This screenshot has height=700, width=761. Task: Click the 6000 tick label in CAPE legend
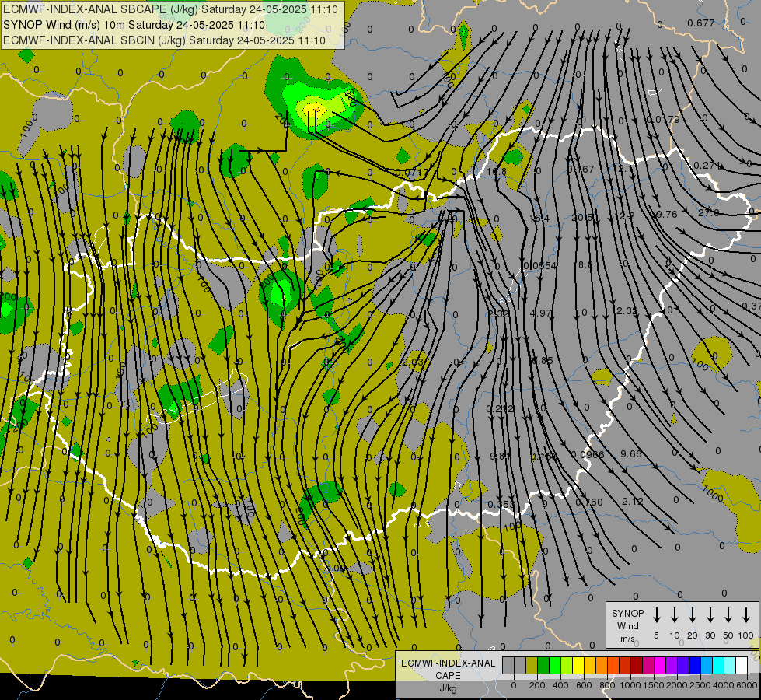click(748, 685)
